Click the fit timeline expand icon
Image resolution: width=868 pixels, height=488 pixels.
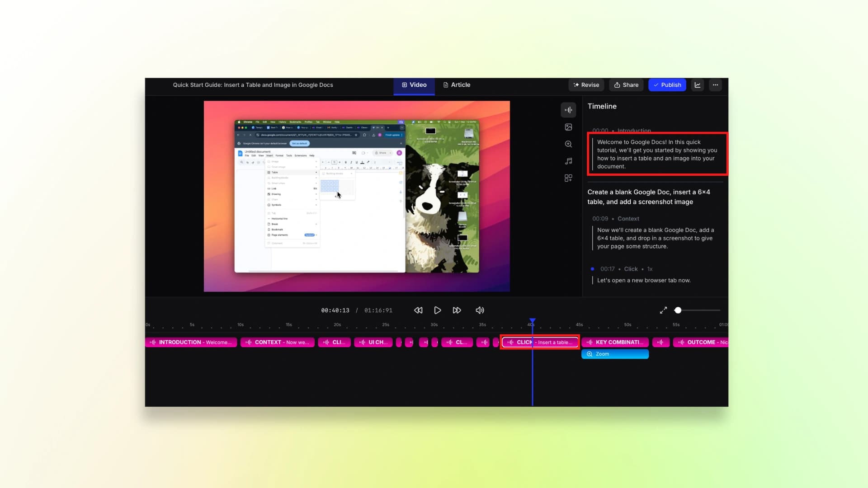coord(663,310)
